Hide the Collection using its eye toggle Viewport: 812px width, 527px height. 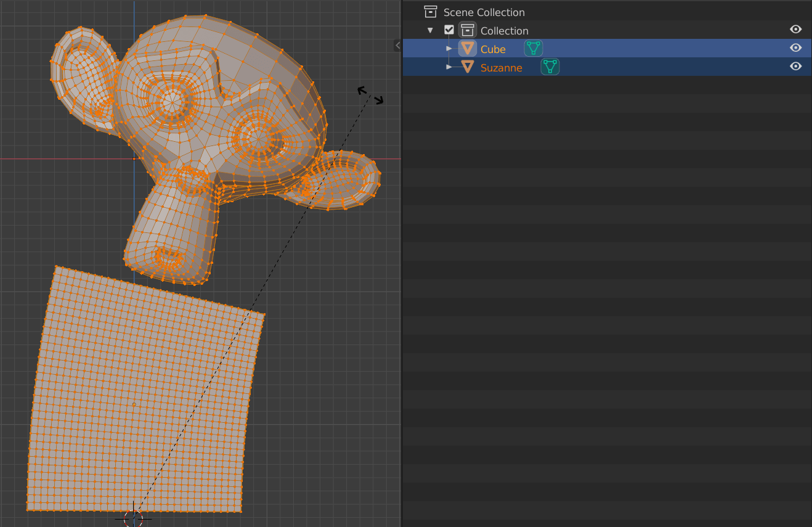coord(795,29)
